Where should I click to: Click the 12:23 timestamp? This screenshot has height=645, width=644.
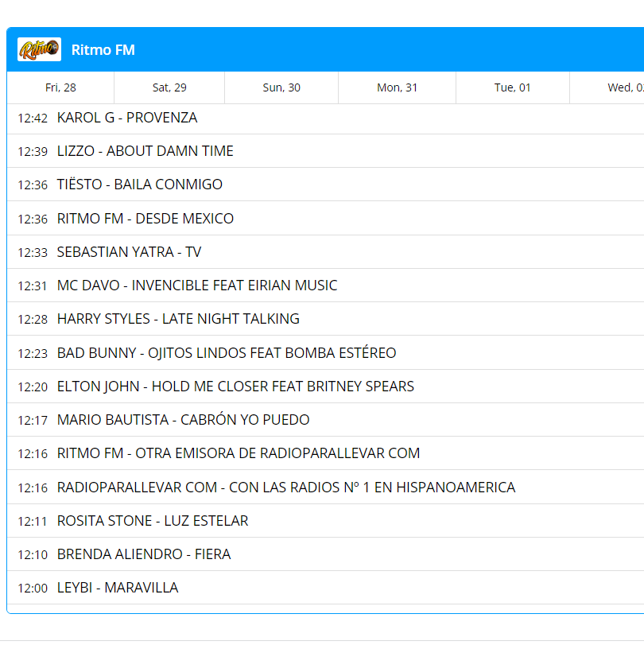(33, 353)
